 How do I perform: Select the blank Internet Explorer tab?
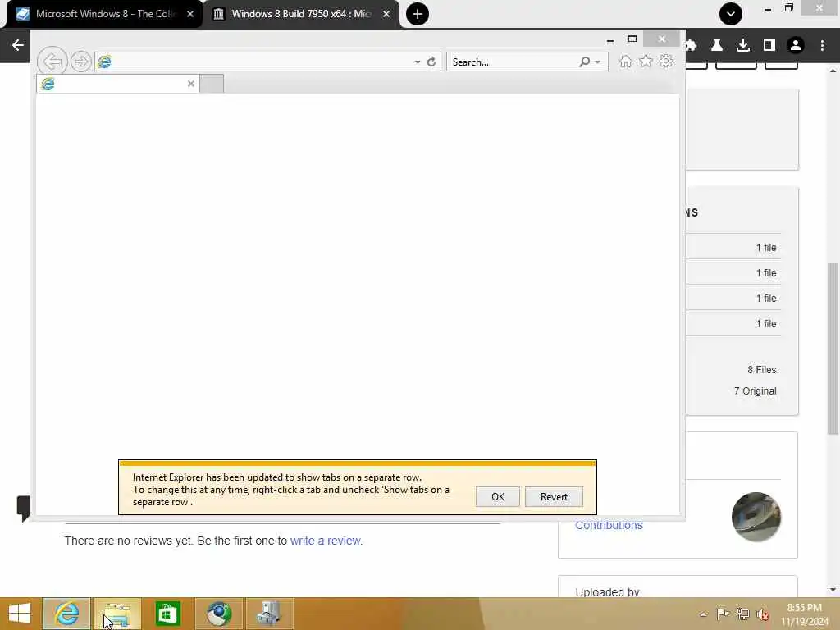point(118,84)
